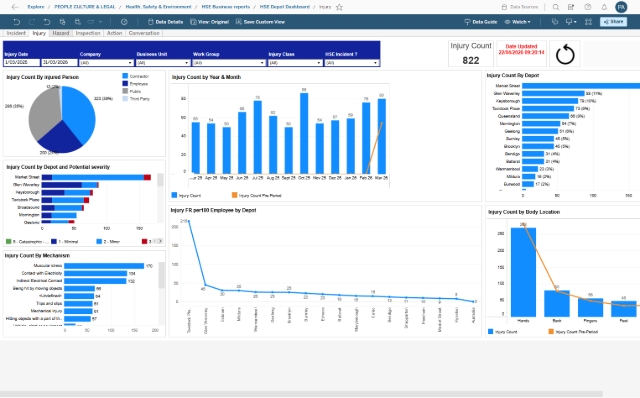Click the Explore breadcrumb link
Viewport: 640px width, 398px height.
[36, 7]
